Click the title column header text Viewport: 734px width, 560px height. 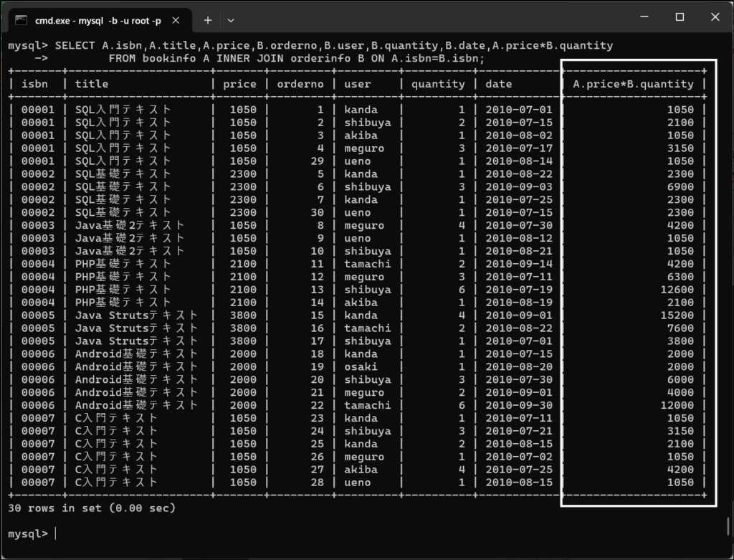coord(92,84)
